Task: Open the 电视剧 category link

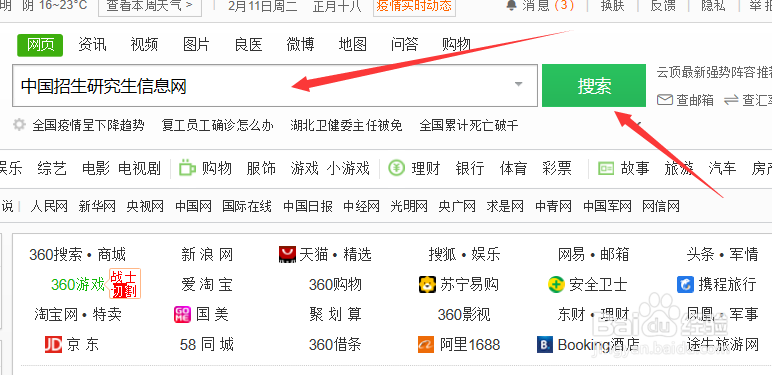Action: click(x=139, y=169)
